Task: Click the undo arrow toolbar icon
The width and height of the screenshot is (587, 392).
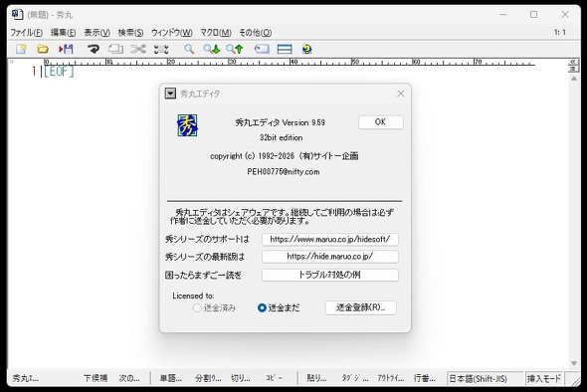Action: point(93,49)
